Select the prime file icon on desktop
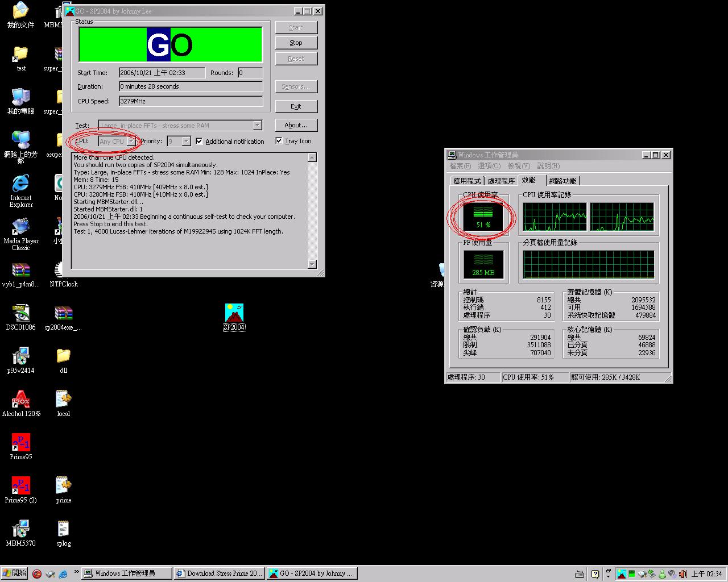The width and height of the screenshot is (728, 582). pyautogui.click(x=64, y=490)
